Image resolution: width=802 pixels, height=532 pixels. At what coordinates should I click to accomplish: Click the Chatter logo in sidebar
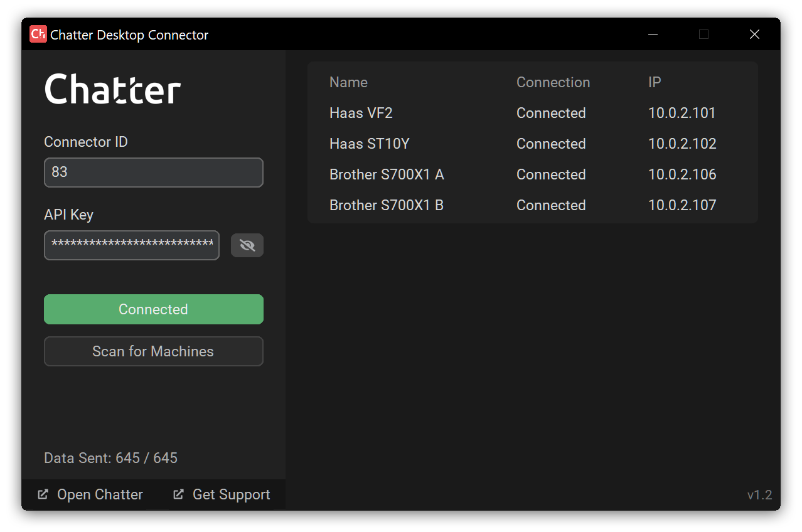point(113,89)
